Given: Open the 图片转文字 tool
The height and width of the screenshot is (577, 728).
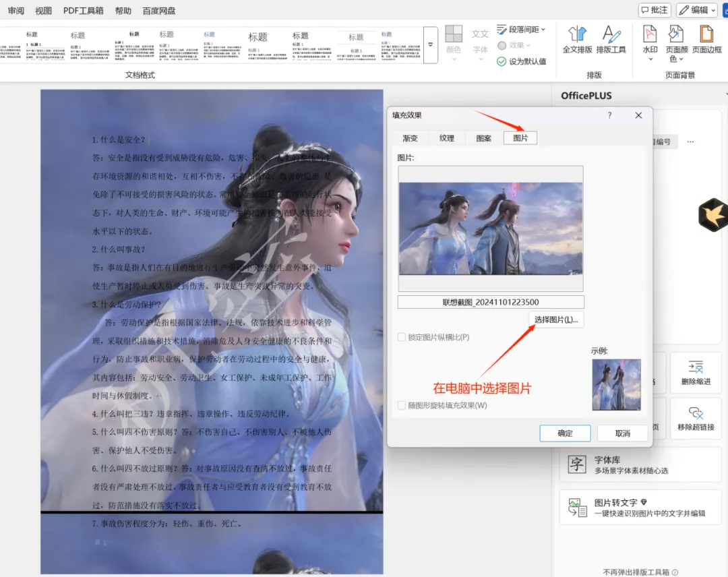Looking at the screenshot, I should 640,508.
